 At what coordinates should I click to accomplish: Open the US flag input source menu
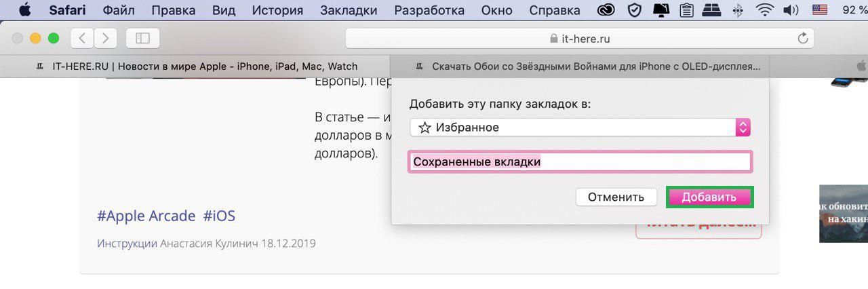pos(820,10)
